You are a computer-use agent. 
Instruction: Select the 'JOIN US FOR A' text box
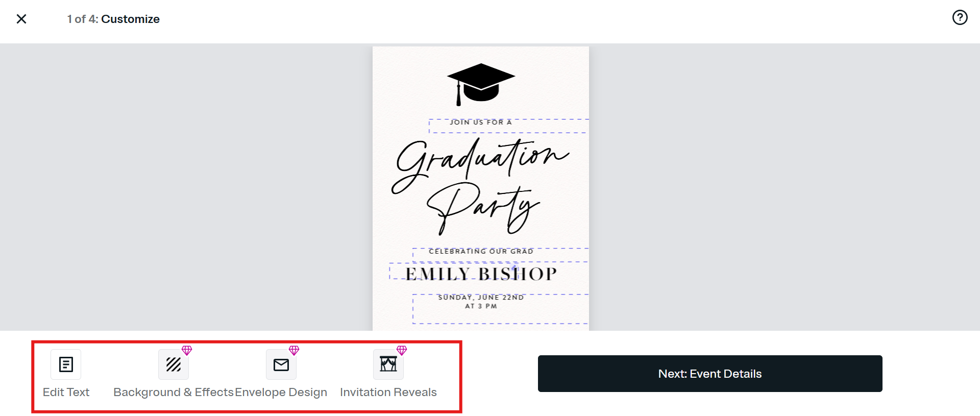481,123
